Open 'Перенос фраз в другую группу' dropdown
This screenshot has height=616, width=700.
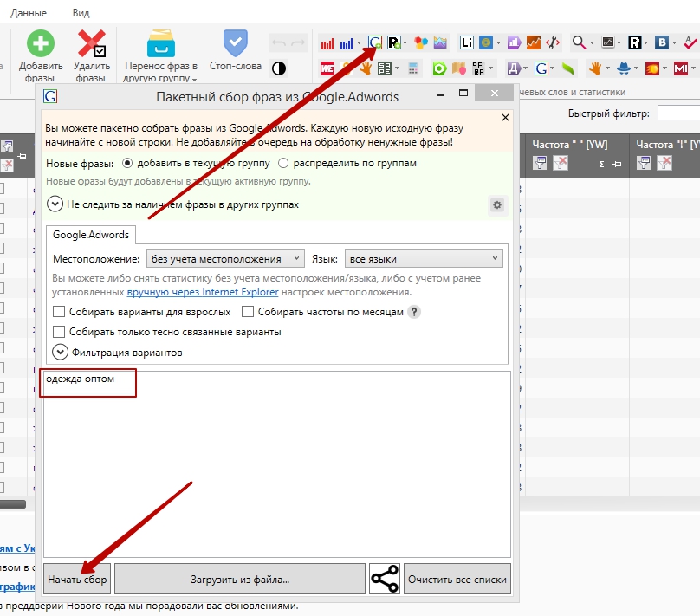click(x=161, y=56)
